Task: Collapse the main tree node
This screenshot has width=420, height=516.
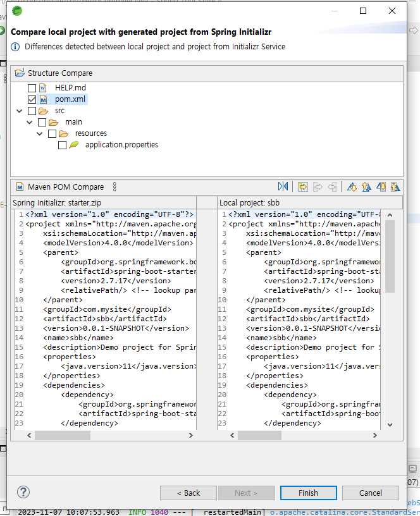Action: coord(30,123)
